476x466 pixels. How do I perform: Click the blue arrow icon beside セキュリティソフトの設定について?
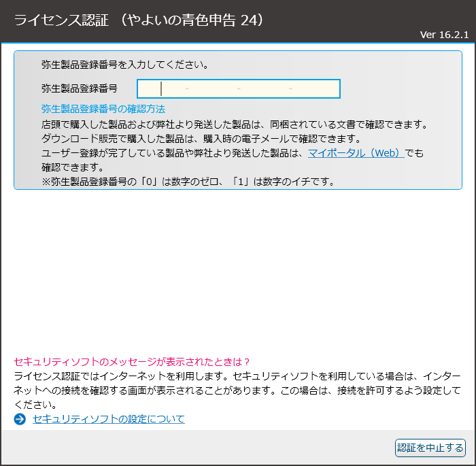[x=20, y=420]
